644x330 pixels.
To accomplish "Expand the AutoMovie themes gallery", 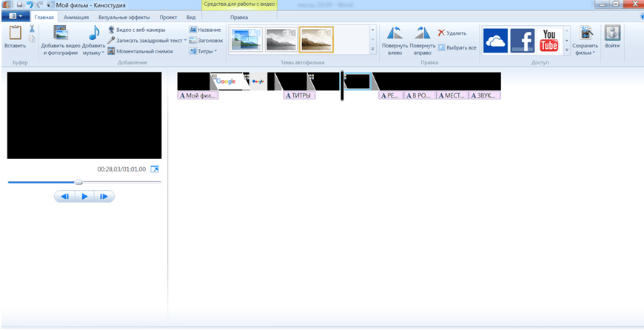I will [372, 50].
